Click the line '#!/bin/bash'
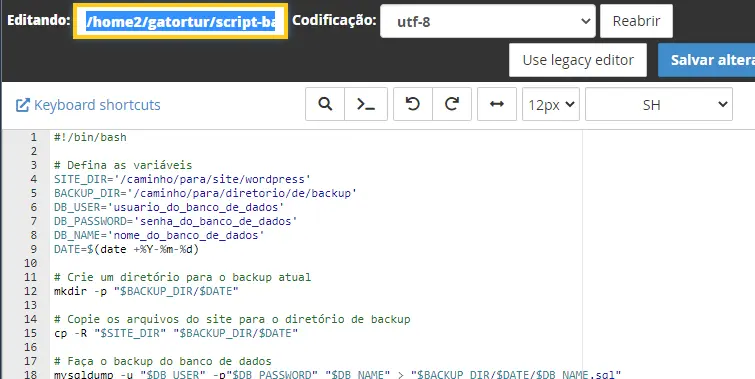This screenshot has height=379, width=755. pyautogui.click(x=90, y=137)
